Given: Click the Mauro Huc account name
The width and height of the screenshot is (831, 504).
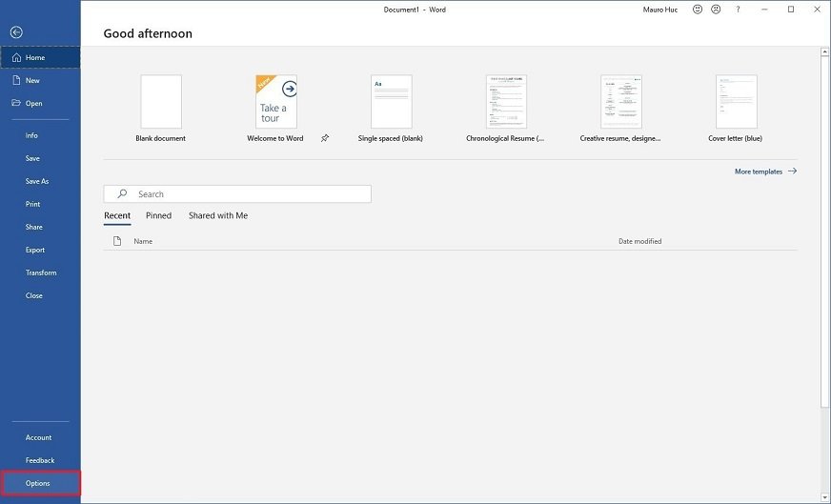Looking at the screenshot, I should 659,10.
